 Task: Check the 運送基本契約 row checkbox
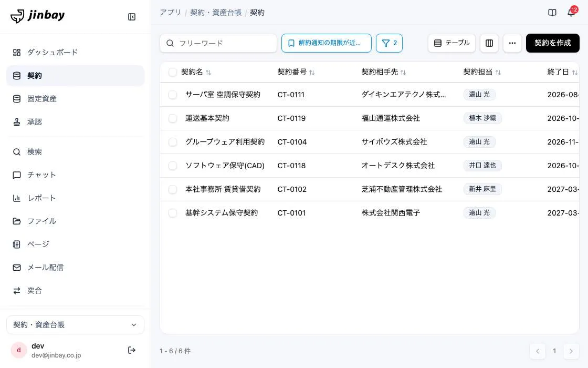click(x=173, y=118)
